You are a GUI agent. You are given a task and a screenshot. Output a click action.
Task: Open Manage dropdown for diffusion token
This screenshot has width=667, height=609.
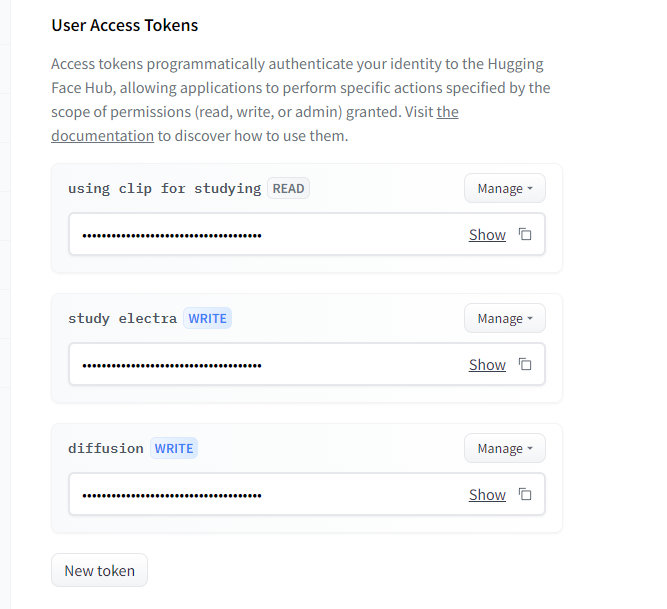coord(505,448)
